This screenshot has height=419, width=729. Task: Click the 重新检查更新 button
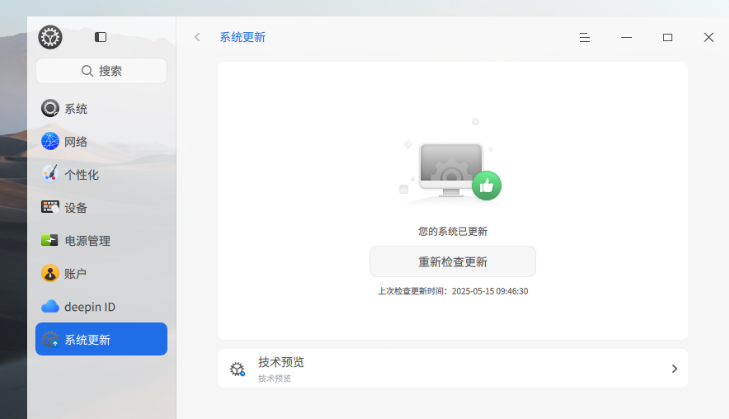(452, 262)
